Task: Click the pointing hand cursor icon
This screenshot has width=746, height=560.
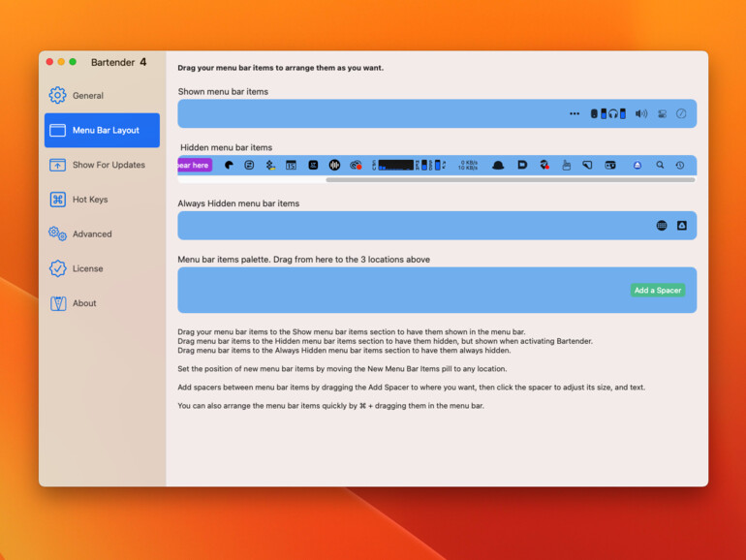Action: pyautogui.click(x=567, y=166)
